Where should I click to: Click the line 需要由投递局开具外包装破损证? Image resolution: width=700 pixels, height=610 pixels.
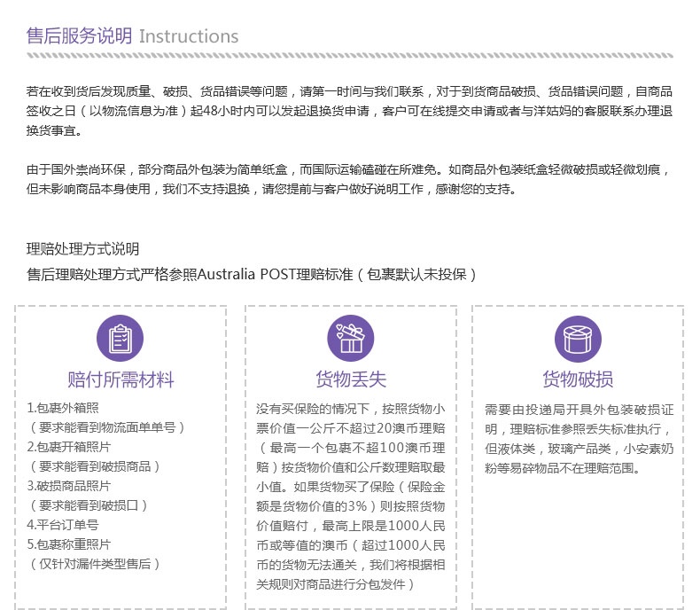click(x=579, y=410)
